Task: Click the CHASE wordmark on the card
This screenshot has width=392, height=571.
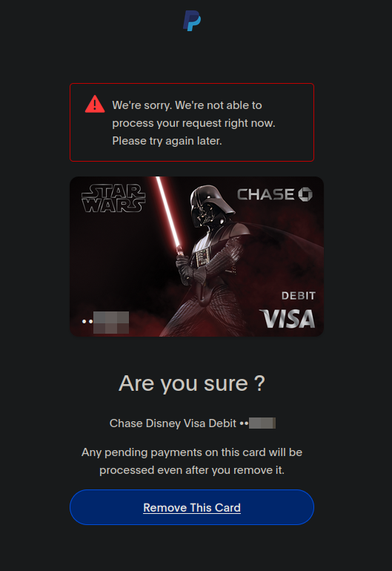Action: (x=266, y=194)
